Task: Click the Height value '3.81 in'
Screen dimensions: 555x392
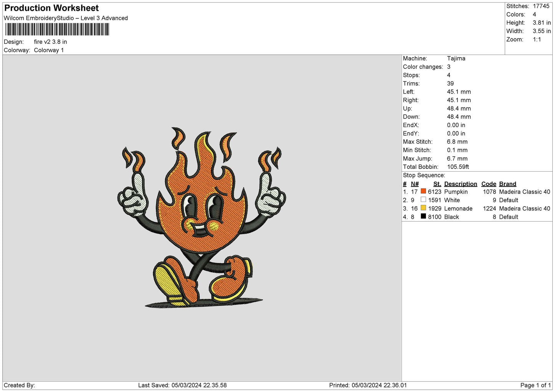Action: click(x=542, y=23)
